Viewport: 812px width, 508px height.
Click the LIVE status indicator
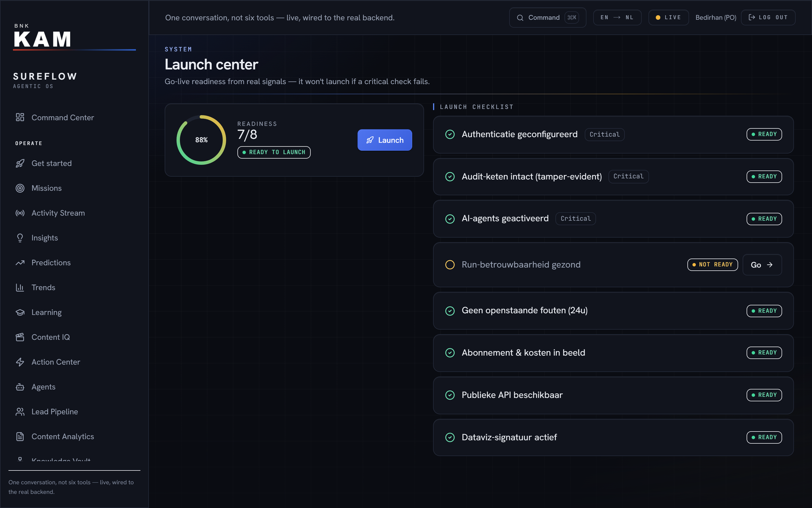(668, 17)
